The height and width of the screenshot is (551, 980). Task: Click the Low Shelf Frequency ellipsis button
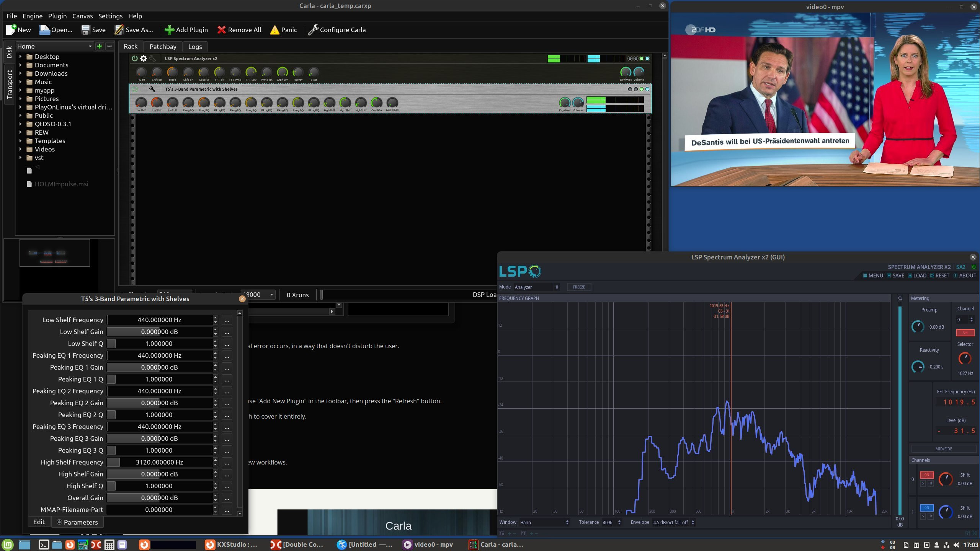click(227, 320)
